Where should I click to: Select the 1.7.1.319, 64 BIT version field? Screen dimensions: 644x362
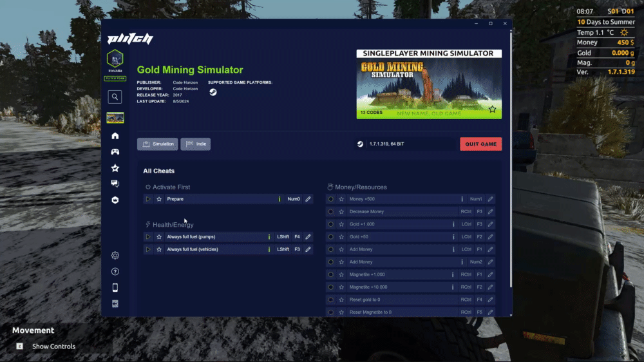coord(406,144)
